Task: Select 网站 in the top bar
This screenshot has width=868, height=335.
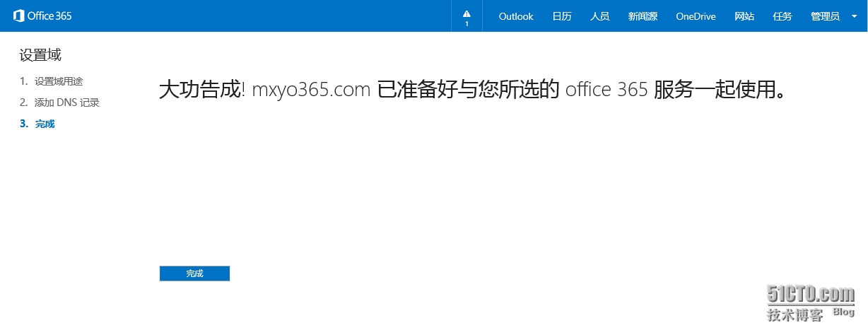Action: click(x=744, y=16)
